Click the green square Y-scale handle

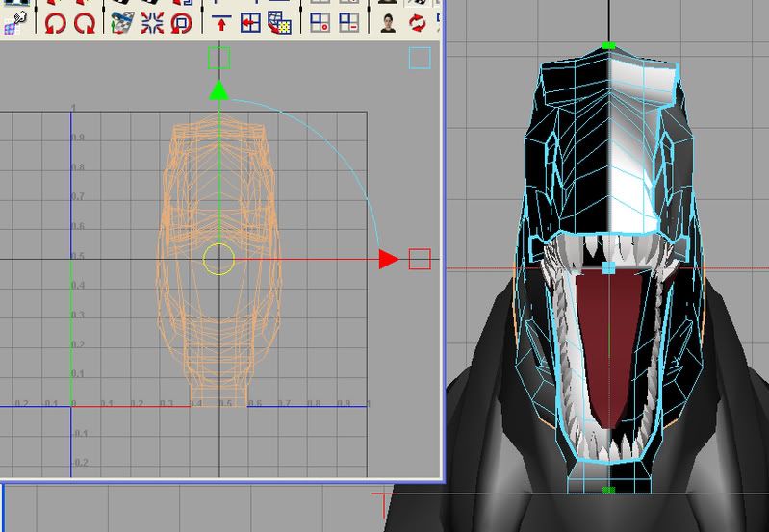(218, 59)
